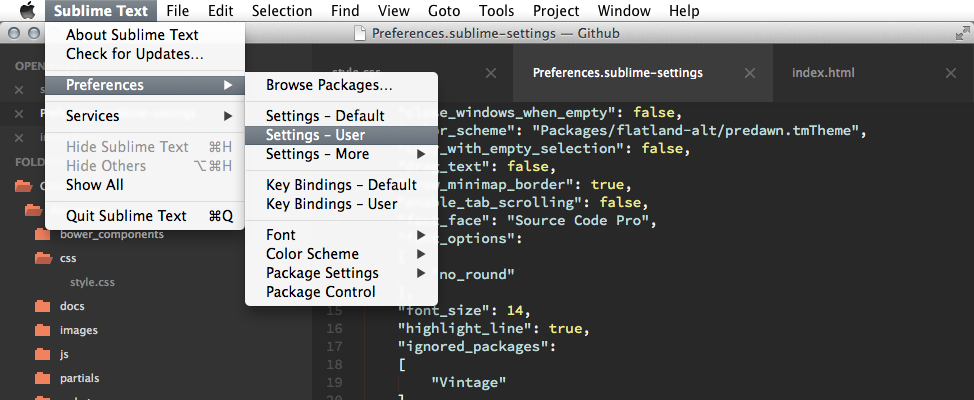Click the "Vintage" string on line 19

tap(469, 382)
